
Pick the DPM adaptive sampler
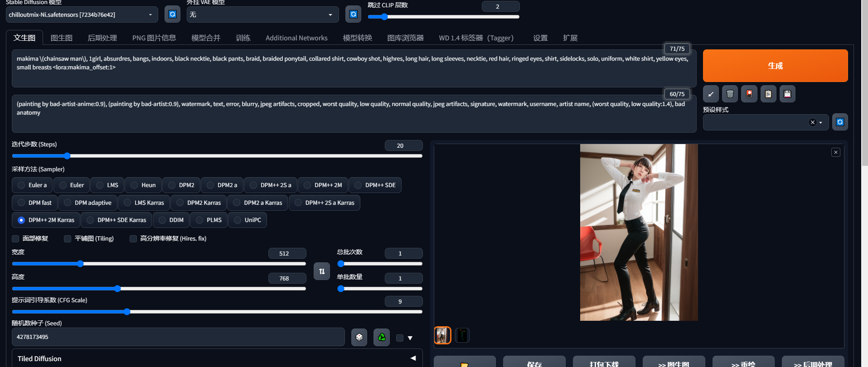pyautogui.click(x=87, y=203)
